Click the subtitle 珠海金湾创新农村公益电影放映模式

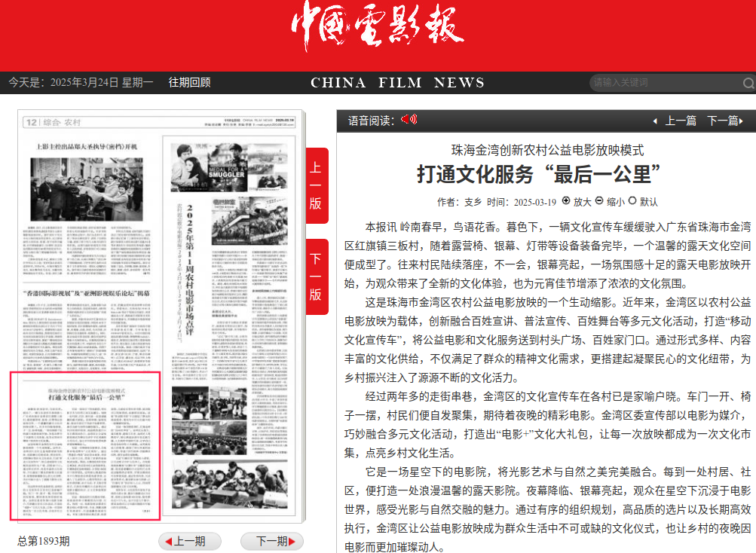(548, 150)
